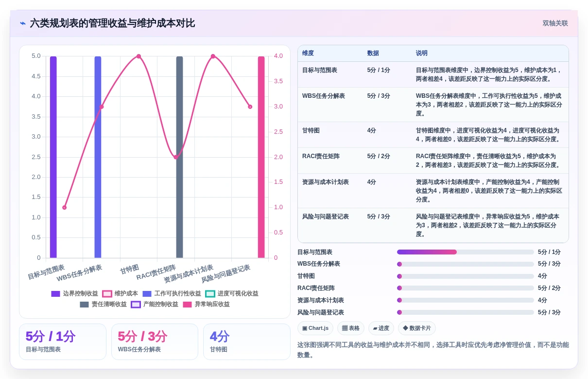Open the 5分 / 1分 目标与范围表 card
This screenshot has height=379, width=588.
pyautogui.click(x=63, y=342)
